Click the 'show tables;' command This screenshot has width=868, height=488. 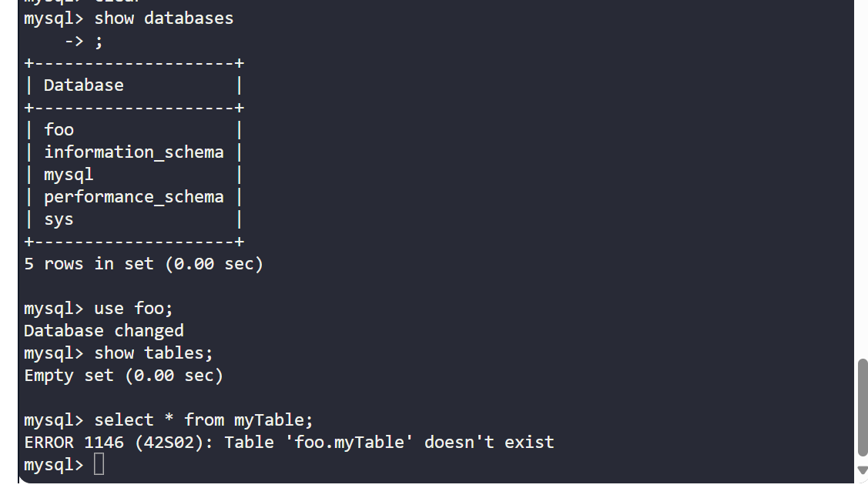pyautogui.click(x=153, y=353)
